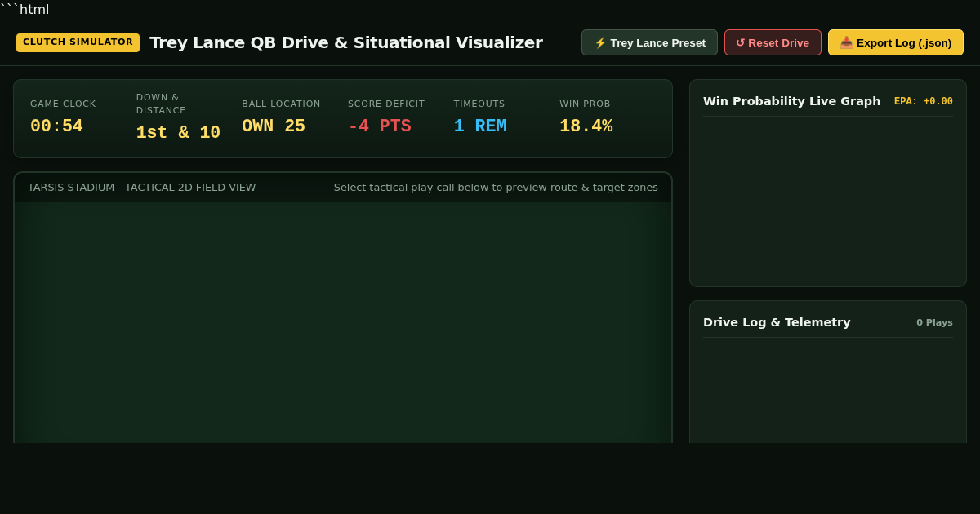The width and height of the screenshot is (980, 514).
Task: Click the Reset Drive button
Action: [x=773, y=42]
